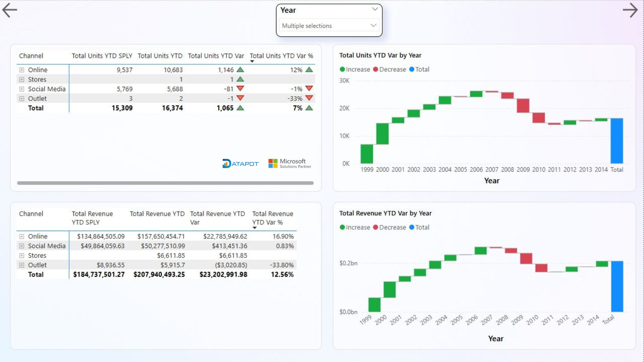Collapse the Year slicer header chevron

tap(375, 9)
